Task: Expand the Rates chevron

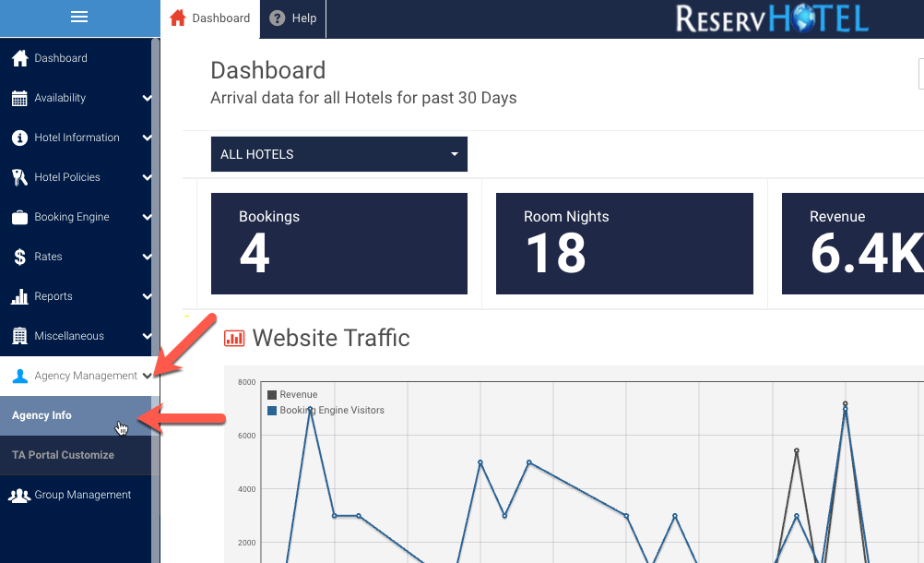Action: [x=147, y=257]
